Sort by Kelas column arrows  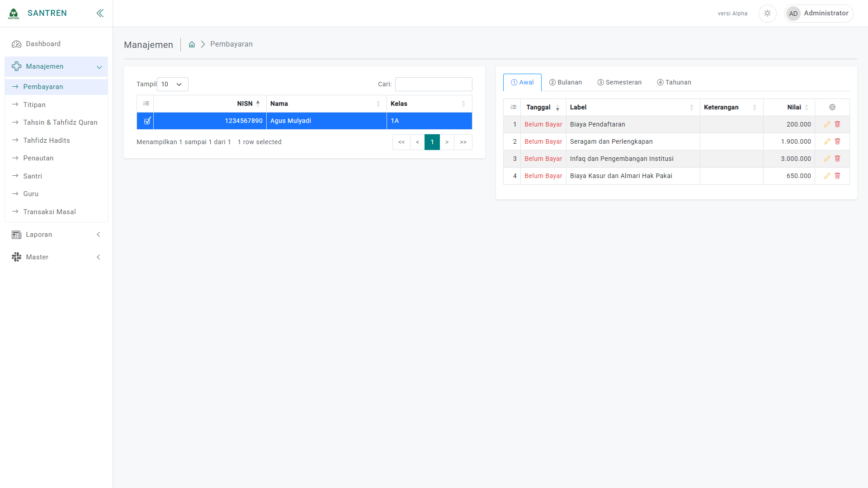tap(463, 103)
